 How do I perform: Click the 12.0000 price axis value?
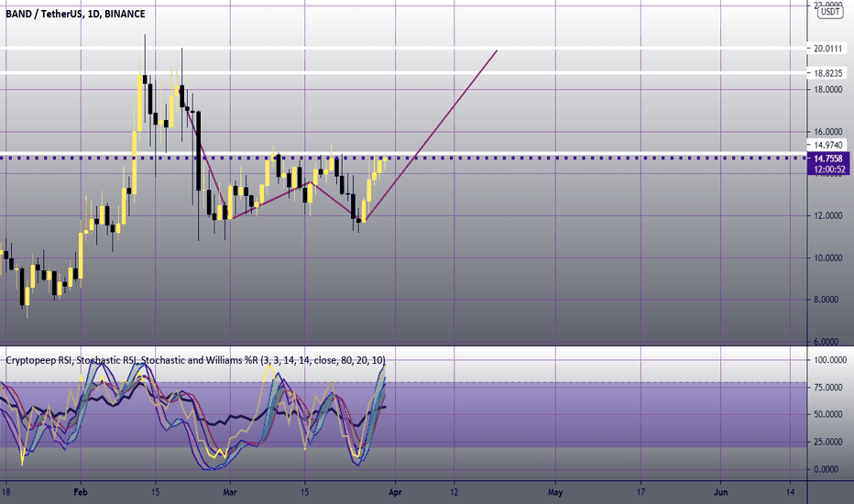(x=827, y=215)
